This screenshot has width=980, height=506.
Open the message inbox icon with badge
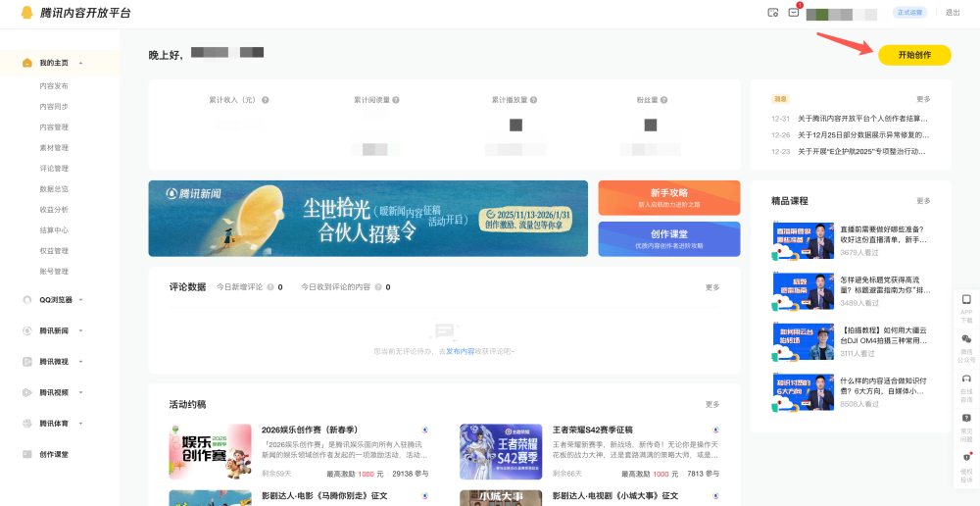pyautogui.click(x=794, y=12)
